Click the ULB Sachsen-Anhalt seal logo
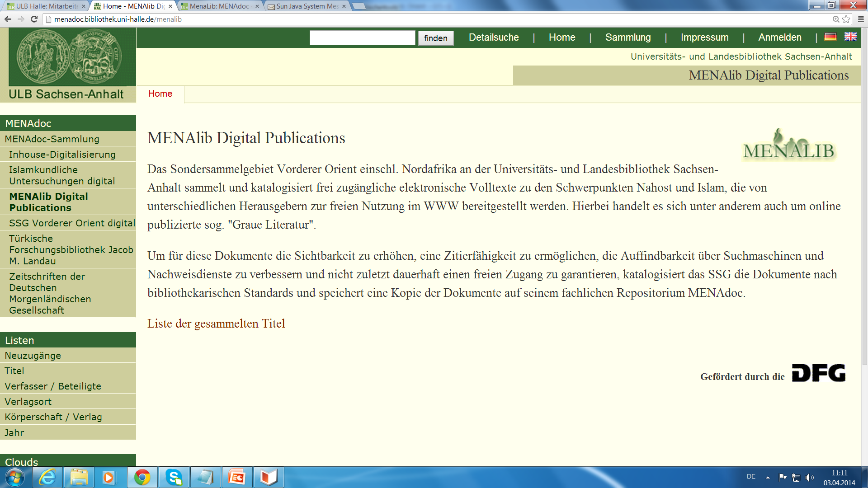The height and width of the screenshot is (488, 868). pos(69,56)
